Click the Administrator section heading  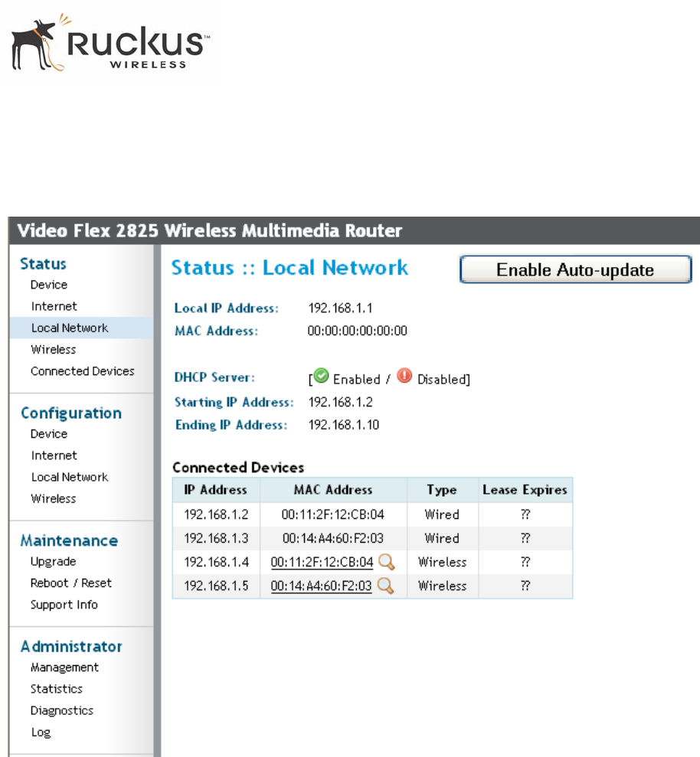pyautogui.click(x=71, y=647)
